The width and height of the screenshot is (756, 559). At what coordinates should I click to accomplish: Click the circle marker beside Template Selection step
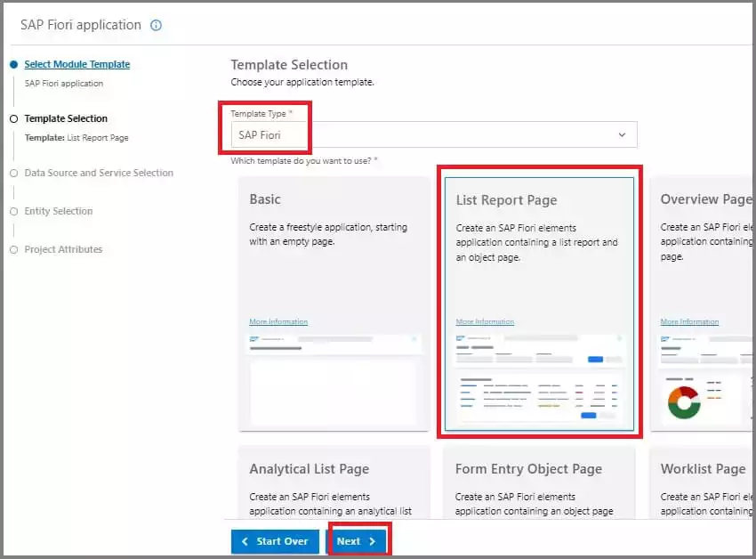13,118
